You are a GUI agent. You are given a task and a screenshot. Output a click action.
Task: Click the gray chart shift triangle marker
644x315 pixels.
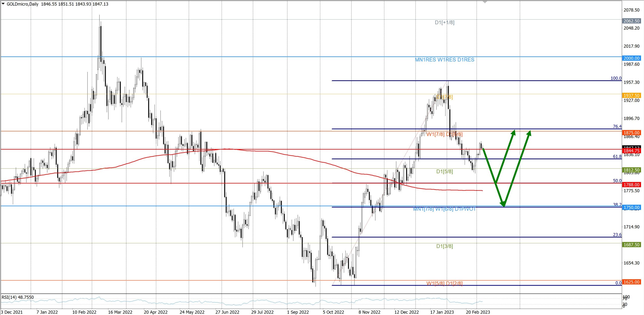pos(485,2)
